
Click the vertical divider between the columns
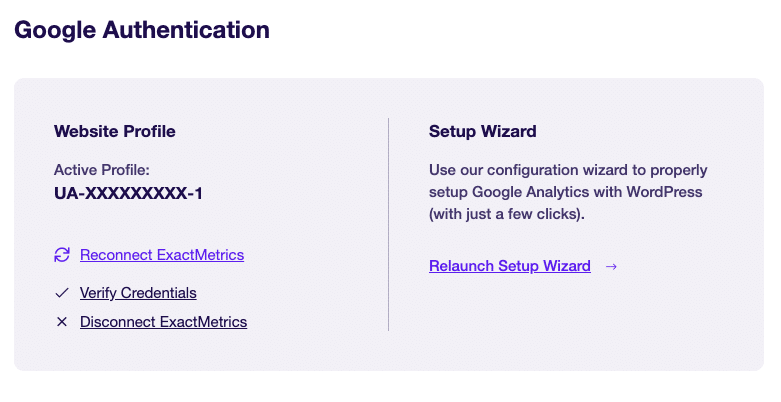(389, 224)
